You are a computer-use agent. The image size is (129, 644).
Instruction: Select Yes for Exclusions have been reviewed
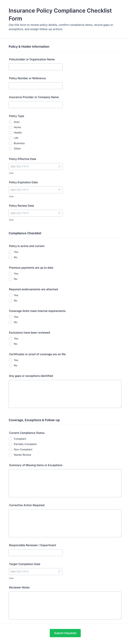(x=11, y=338)
